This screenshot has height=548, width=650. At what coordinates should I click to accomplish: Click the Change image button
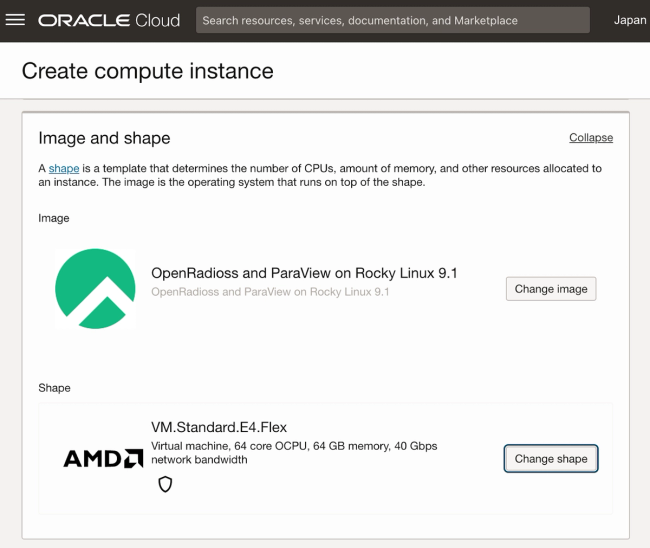coord(551,289)
